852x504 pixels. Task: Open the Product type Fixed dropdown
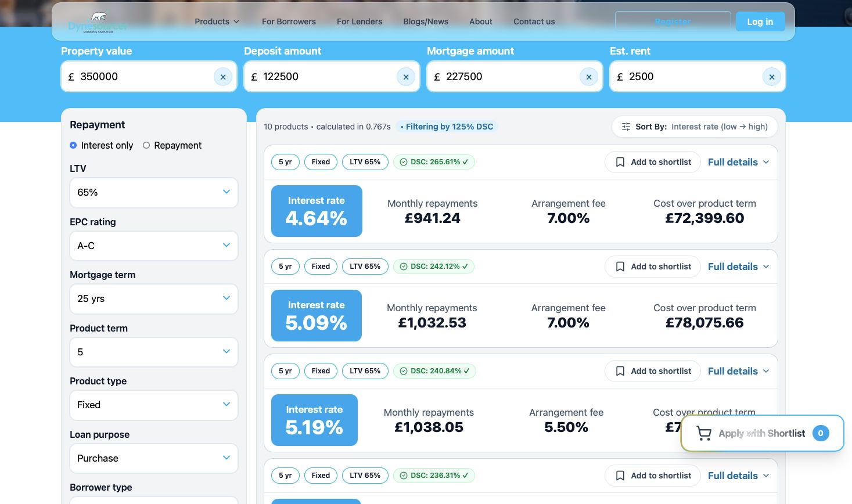[154, 405]
